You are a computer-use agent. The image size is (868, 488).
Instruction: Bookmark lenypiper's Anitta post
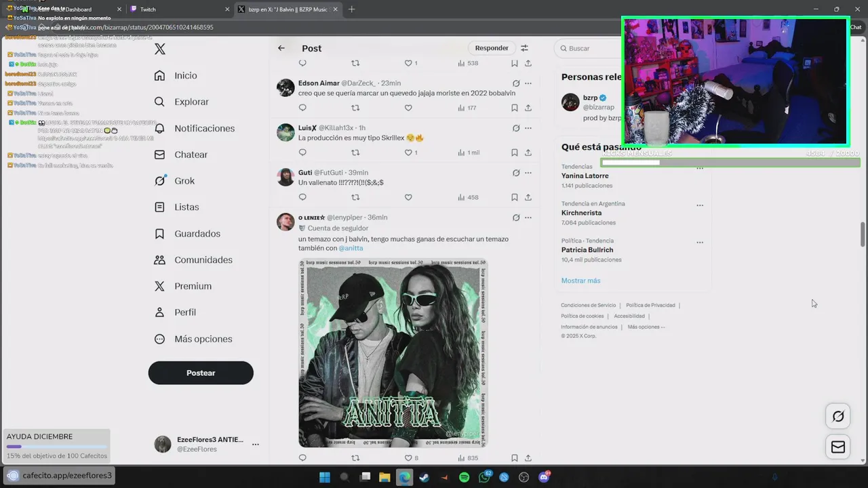(515, 458)
